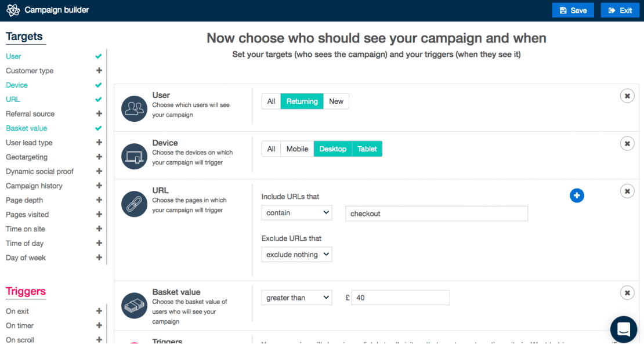The height and width of the screenshot is (344, 644).
Task: Toggle Mobile device targeting
Action: [297, 149]
